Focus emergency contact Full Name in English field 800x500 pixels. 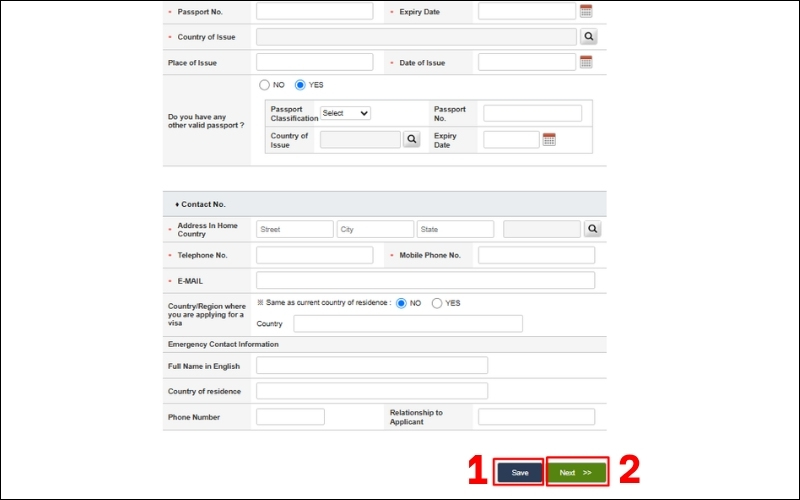(x=371, y=365)
